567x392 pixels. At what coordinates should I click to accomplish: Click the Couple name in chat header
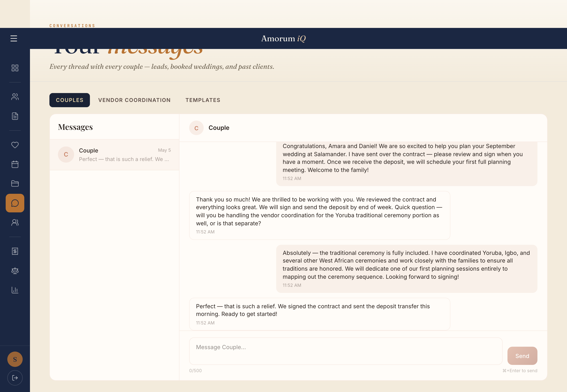pyautogui.click(x=219, y=128)
